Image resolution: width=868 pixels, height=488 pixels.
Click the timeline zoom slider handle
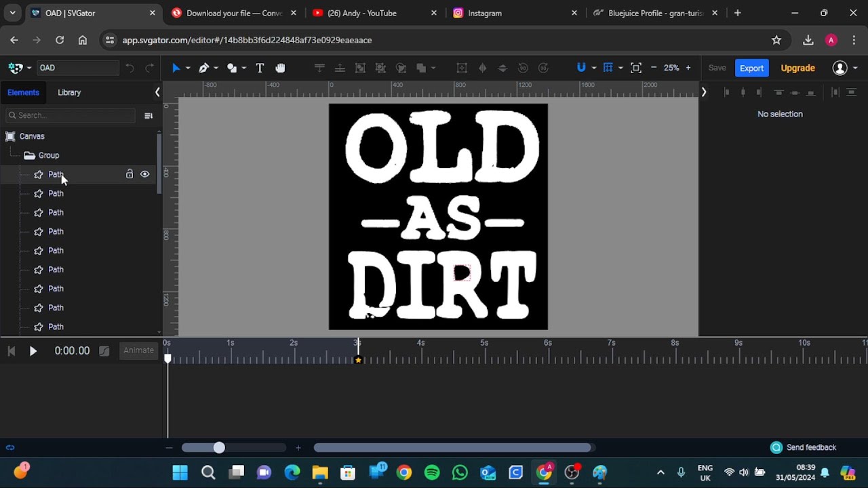click(219, 447)
